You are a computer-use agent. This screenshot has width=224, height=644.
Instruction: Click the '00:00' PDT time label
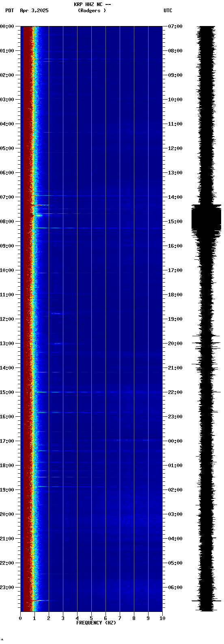tap(7, 26)
